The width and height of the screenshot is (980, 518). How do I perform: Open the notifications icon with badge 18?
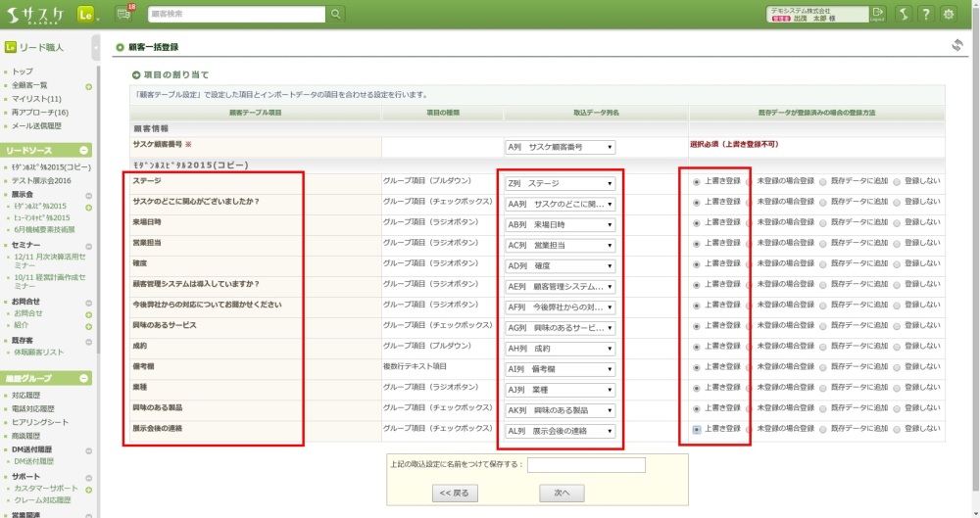[x=124, y=14]
